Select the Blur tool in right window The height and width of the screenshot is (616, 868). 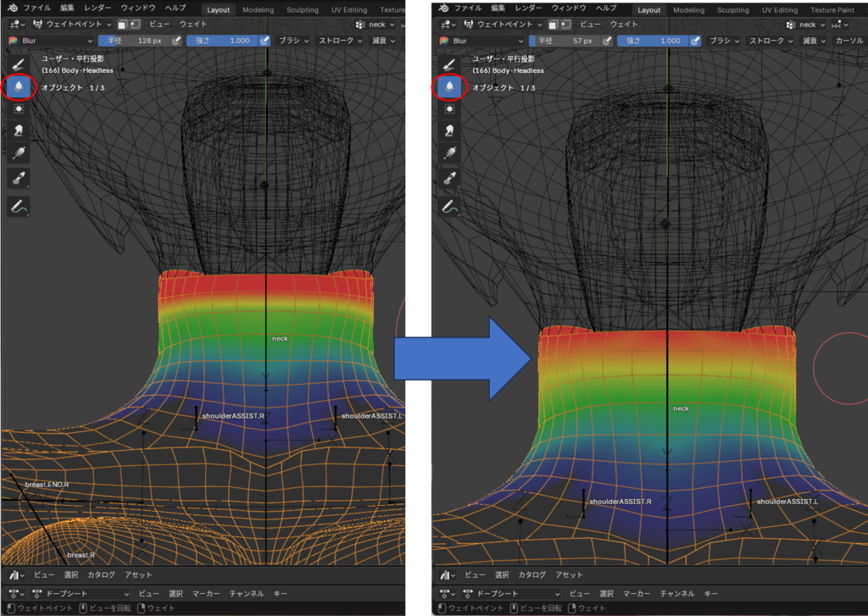(x=449, y=86)
